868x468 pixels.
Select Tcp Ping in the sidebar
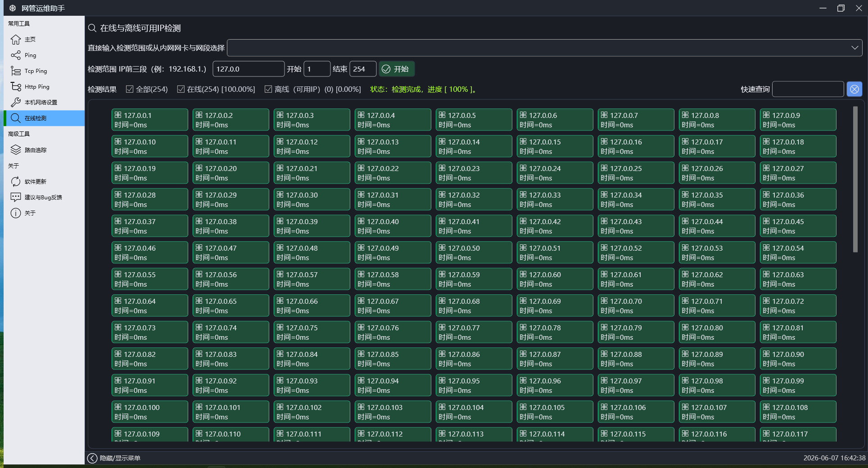point(44,71)
